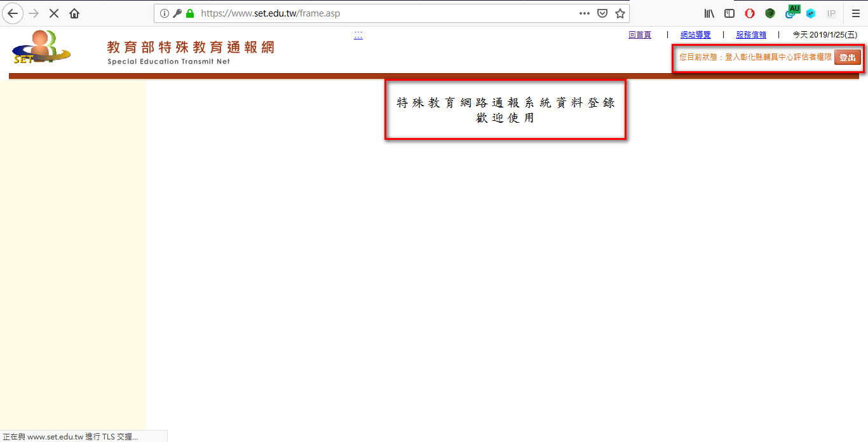This screenshot has height=442, width=868.
Task: Open the browser home page icon
Action: pyautogui.click(x=74, y=13)
